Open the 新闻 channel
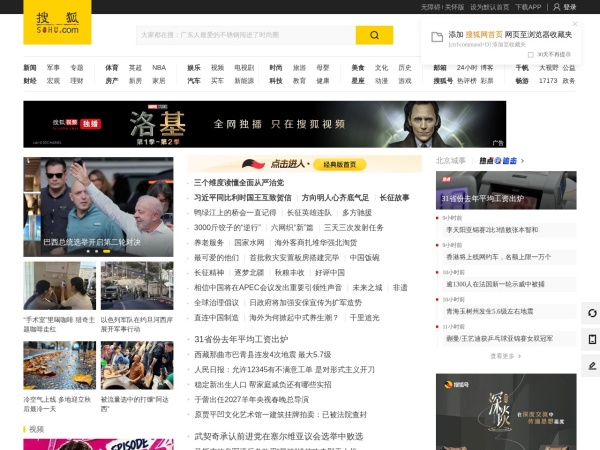This screenshot has height=450, width=600. point(30,68)
